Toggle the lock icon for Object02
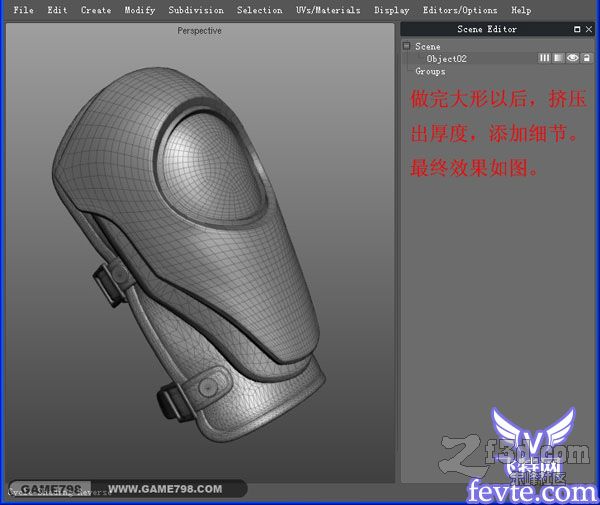The image size is (600, 505). tap(587, 58)
